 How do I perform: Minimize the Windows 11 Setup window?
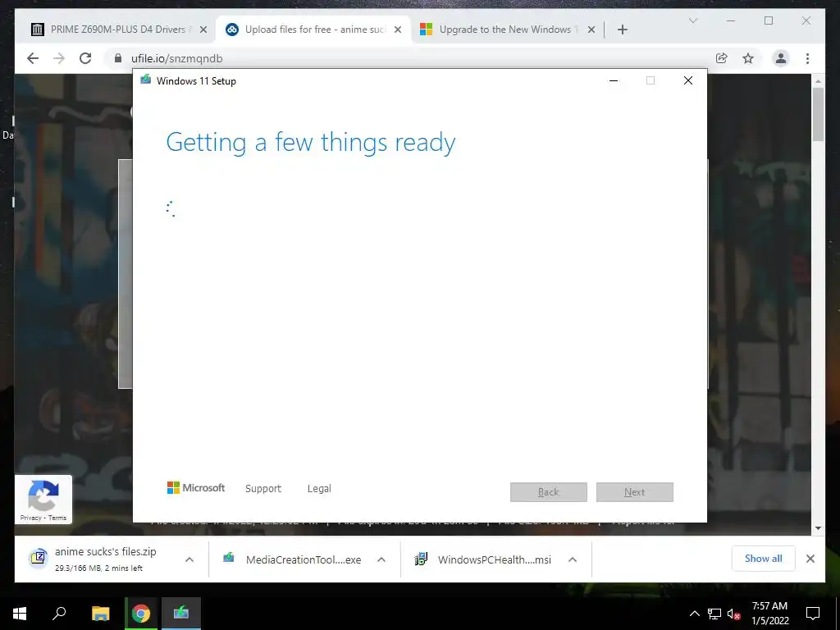click(x=614, y=80)
